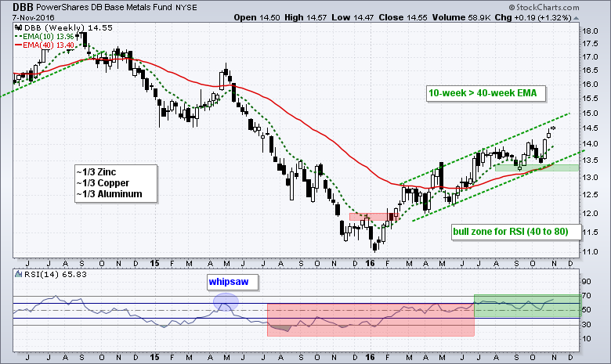Click the 7-Nov-2016 date label

(33, 17)
